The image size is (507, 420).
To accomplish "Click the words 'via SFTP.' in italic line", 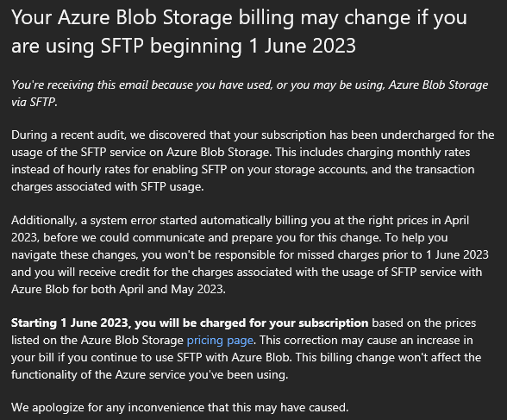I will [34, 102].
